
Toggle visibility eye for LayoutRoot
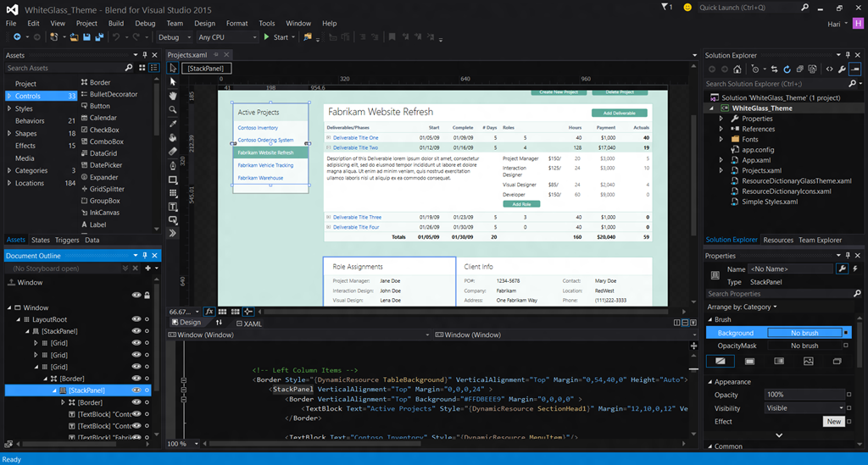click(x=136, y=319)
